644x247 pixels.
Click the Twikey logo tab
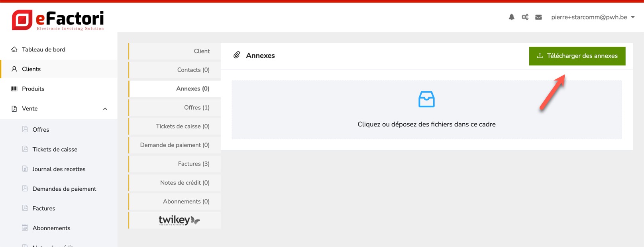pyautogui.click(x=179, y=220)
